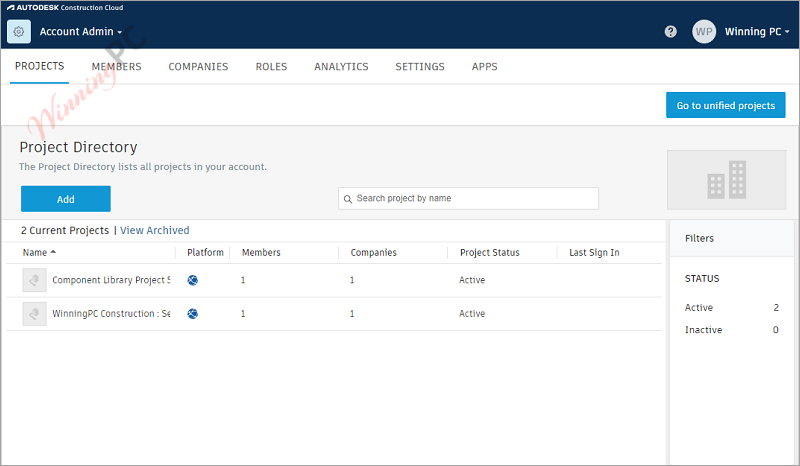Click the Companies column header

click(373, 253)
